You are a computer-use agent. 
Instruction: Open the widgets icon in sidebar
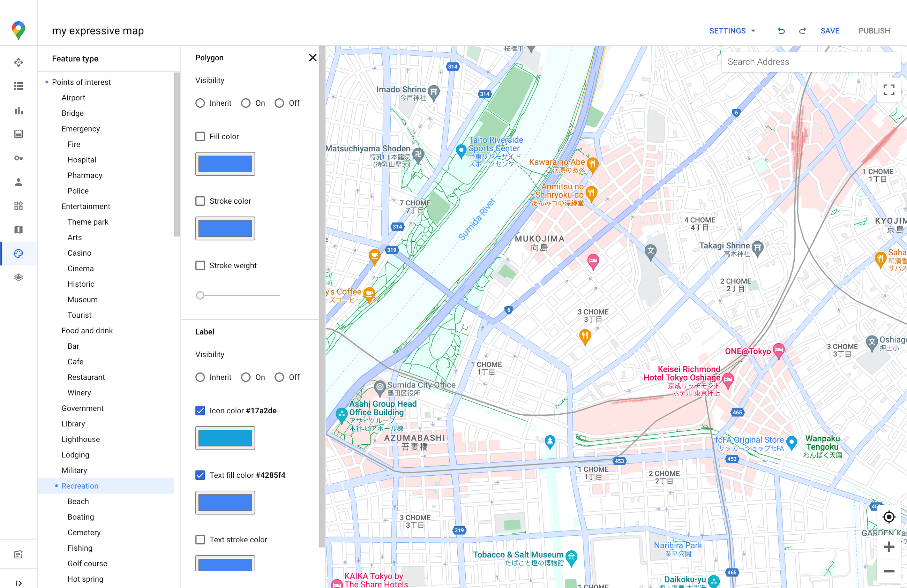coord(18,206)
